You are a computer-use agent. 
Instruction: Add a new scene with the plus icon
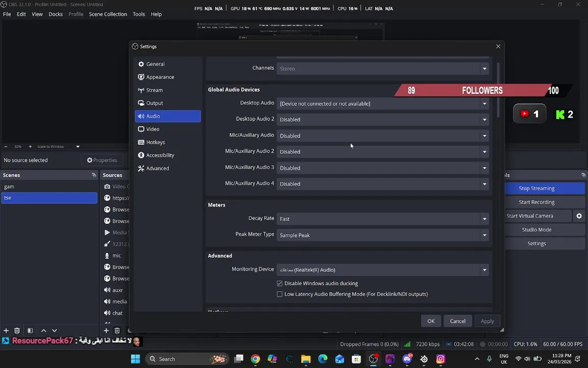pos(6,331)
